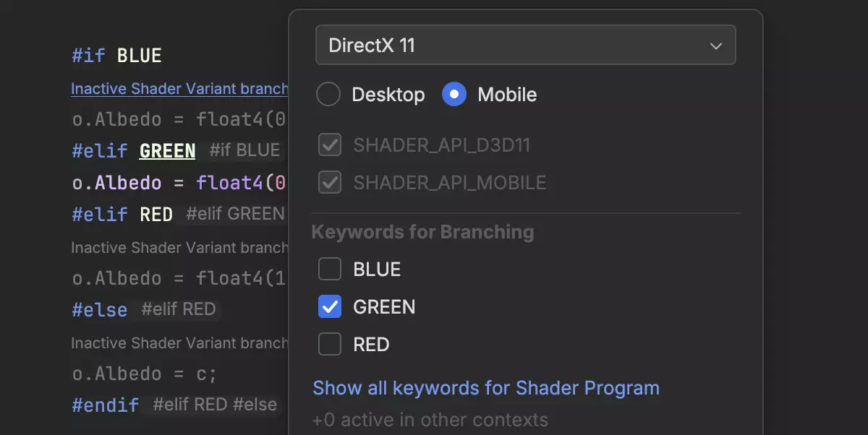
Task: Uncheck the GREEN keyword checkbox
Action: 330,306
